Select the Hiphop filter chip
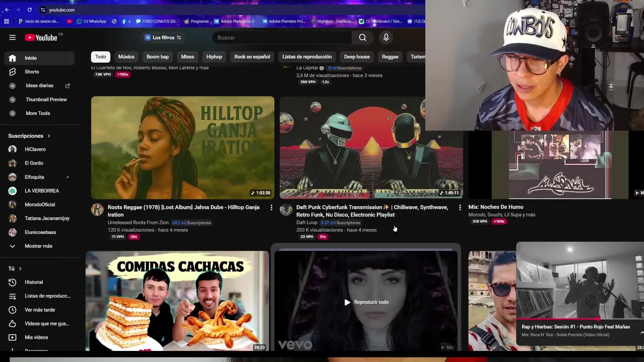Screen dimensions: 644x362 tap(214, 57)
